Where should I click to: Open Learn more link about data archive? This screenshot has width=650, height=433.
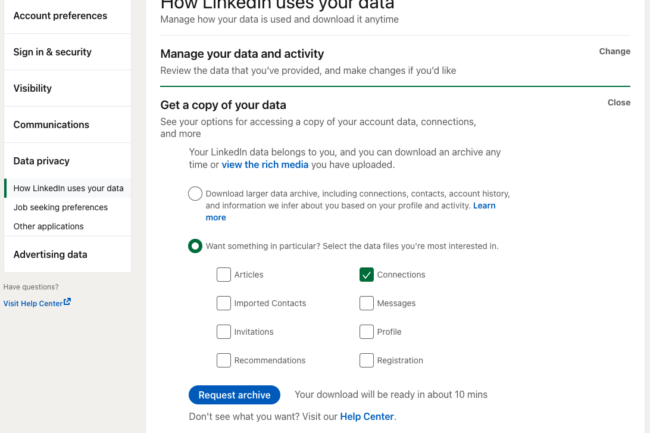point(484,206)
